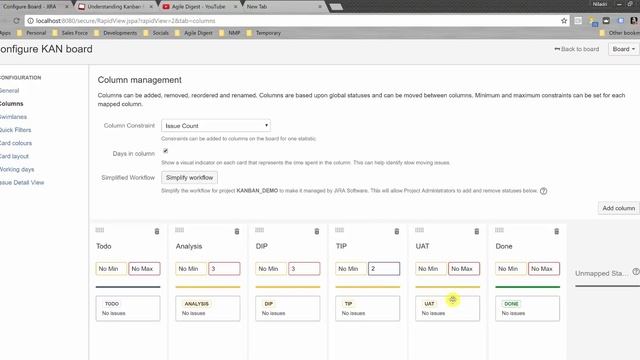Delete the DIP column with trash icon
Image resolution: width=640 pixels, height=360 pixels.
coord(317,231)
